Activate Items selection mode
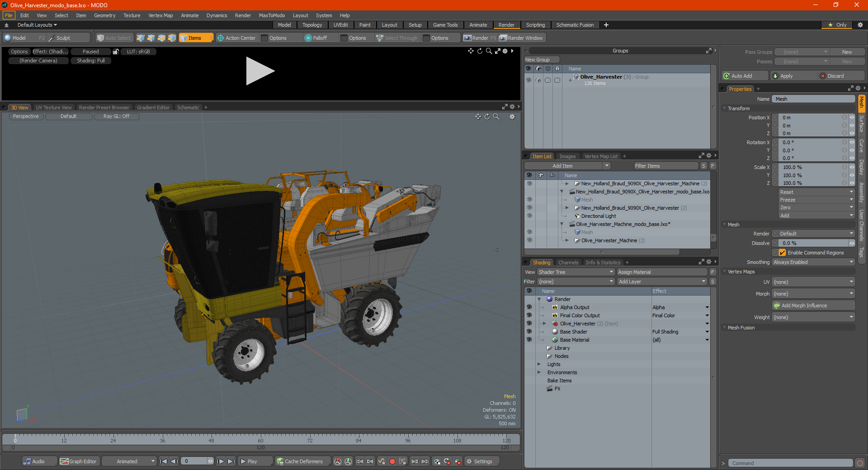Image resolution: width=868 pixels, height=470 pixels. pyautogui.click(x=196, y=38)
